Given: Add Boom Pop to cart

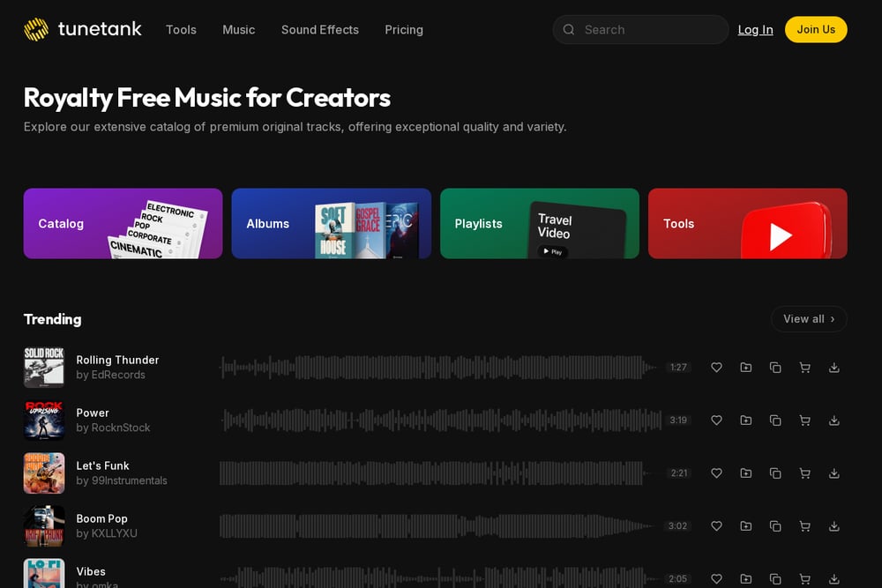Looking at the screenshot, I should click(805, 526).
